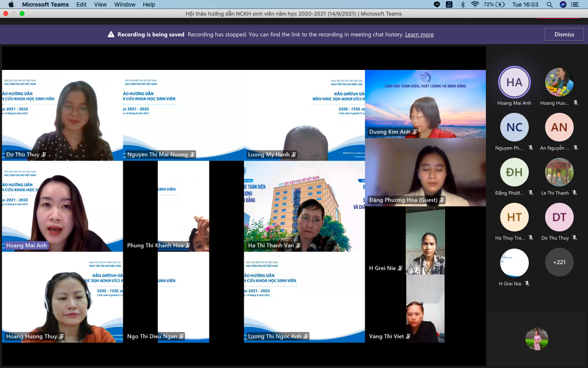Dismiss the recording saved notification
Image resolution: width=588 pixels, height=368 pixels.
tap(564, 34)
